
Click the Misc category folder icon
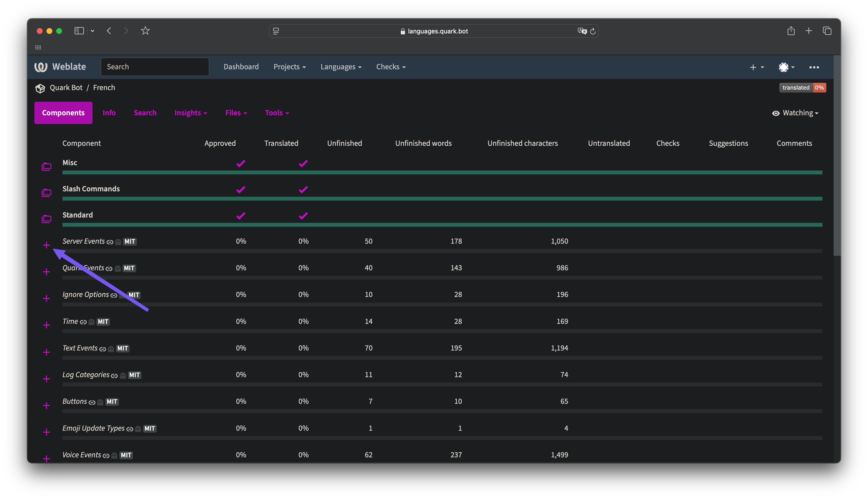(x=46, y=167)
